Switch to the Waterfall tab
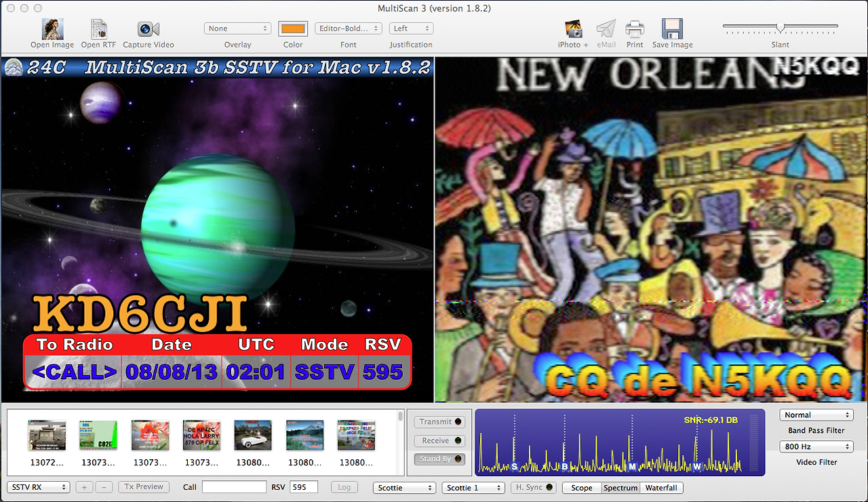Viewport: 868px width, 502px height. click(x=661, y=487)
